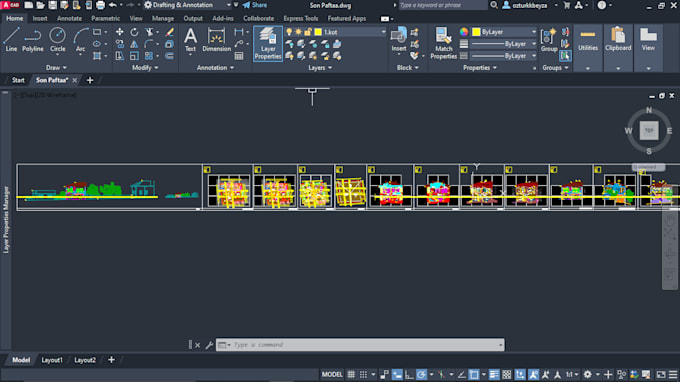680x382 pixels.
Task: Open the Layout1 tab
Action: point(52,360)
